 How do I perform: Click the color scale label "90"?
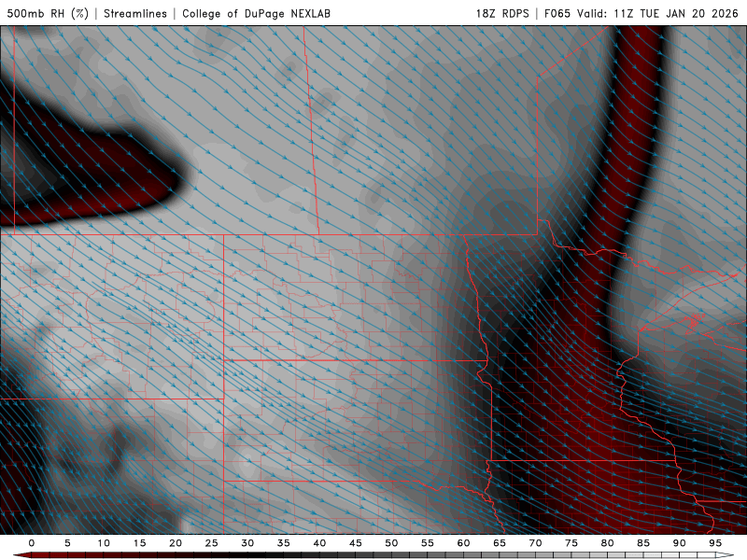[679, 543]
